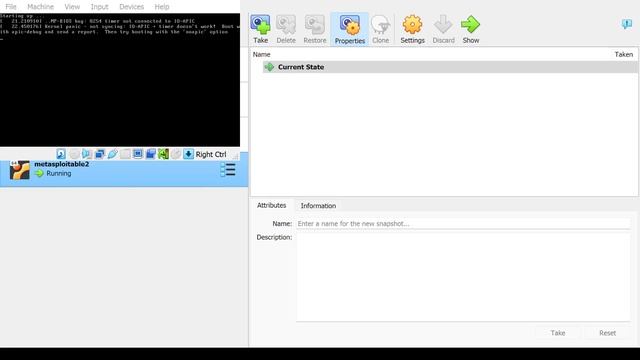This screenshot has width=640, height=360.
Task: Click the metasploitable2 OS logo icon
Action: coord(20,170)
